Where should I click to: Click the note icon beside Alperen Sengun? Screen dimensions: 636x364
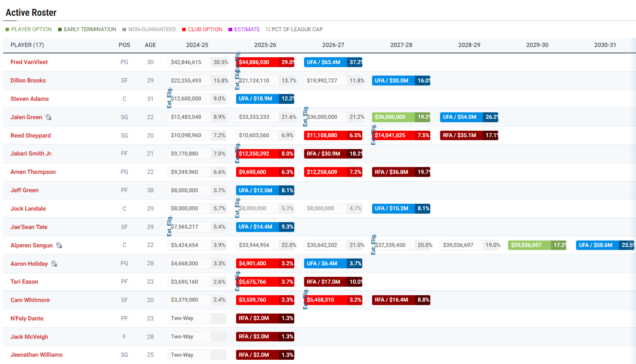(x=59, y=245)
